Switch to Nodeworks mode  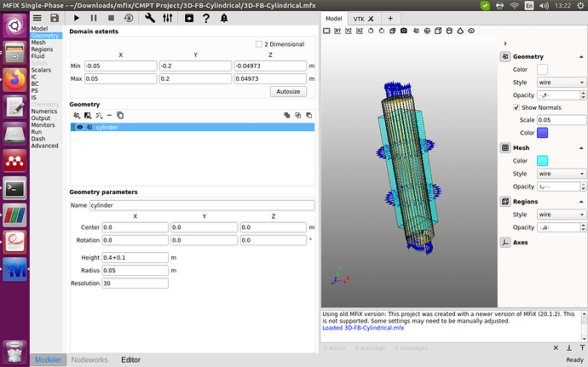coord(89,360)
